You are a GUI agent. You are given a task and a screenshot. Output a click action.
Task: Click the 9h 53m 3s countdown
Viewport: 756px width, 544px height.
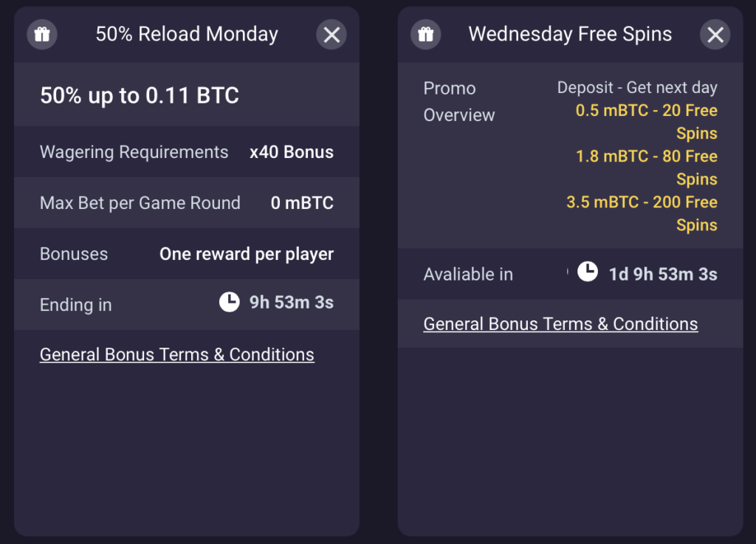tap(291, 303)
